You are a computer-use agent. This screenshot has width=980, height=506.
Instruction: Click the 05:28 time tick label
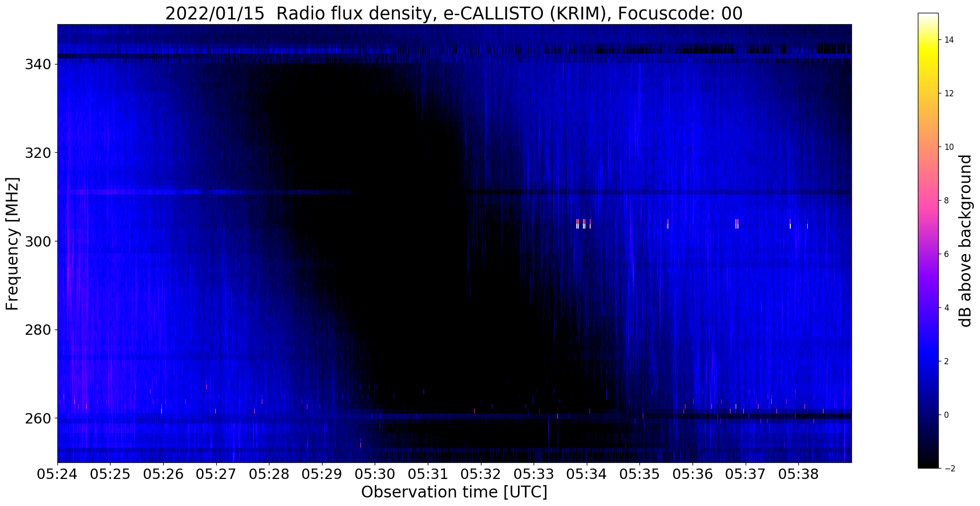(269, 474)
